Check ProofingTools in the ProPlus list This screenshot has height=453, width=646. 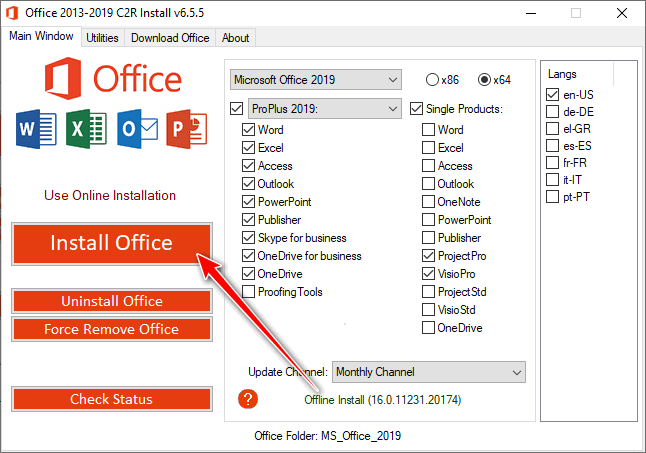(x=249, y=292)
